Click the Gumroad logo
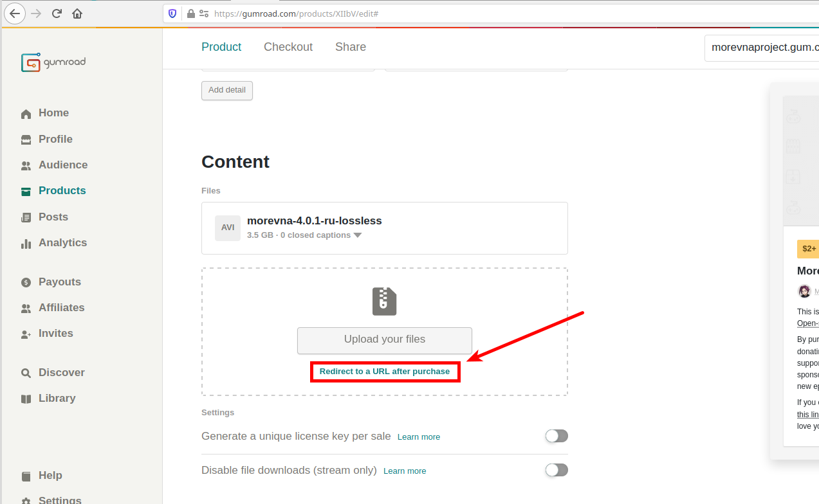This screenshot has width=819, height=504. tap(53, 62)
